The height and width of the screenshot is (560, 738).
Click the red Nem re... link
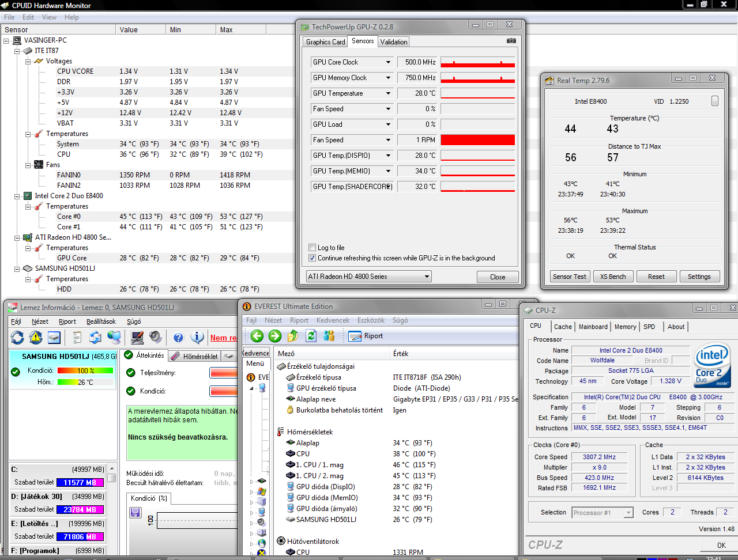pyautogui.click(x=224, y=338)
